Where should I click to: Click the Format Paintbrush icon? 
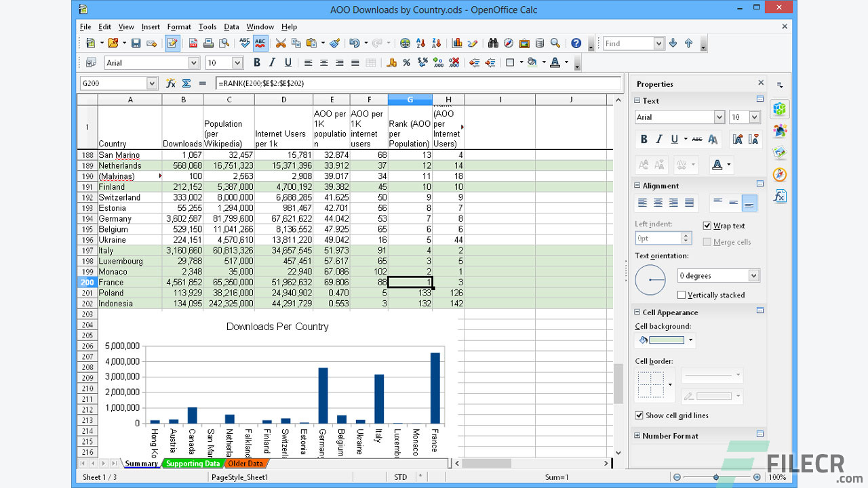[x=334, y=43]
